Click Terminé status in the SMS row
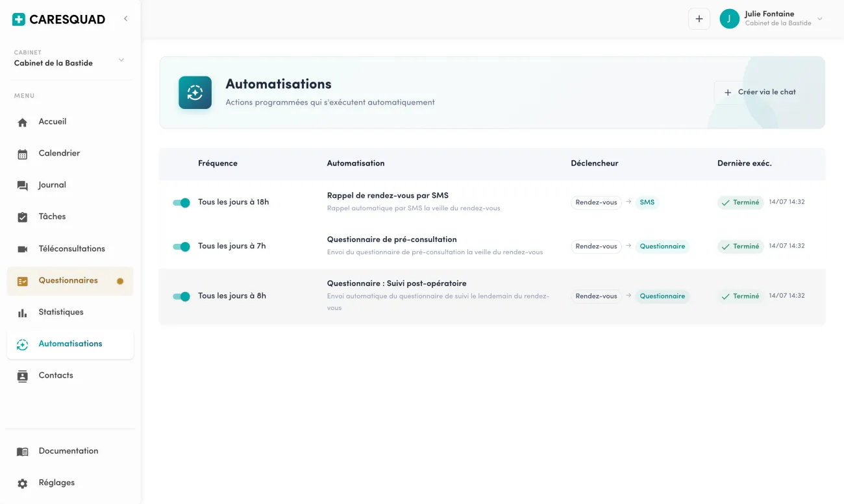The width and height of the screenshot is (844, 504). tap(740, 202)
